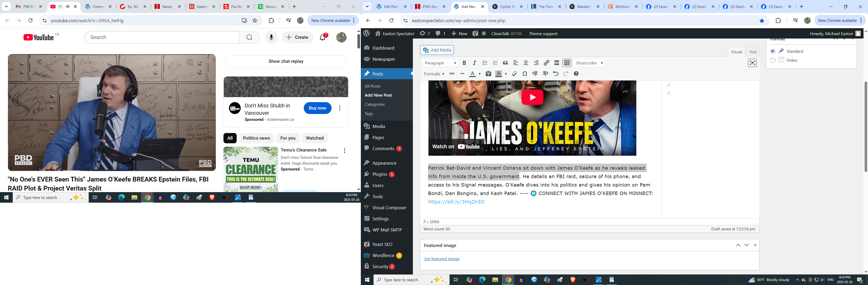The height and width of the screenshot is (285, 868).
Task: Toggle distraction-free writing mode
Action: pyautogui.click(x=752, y=63)
